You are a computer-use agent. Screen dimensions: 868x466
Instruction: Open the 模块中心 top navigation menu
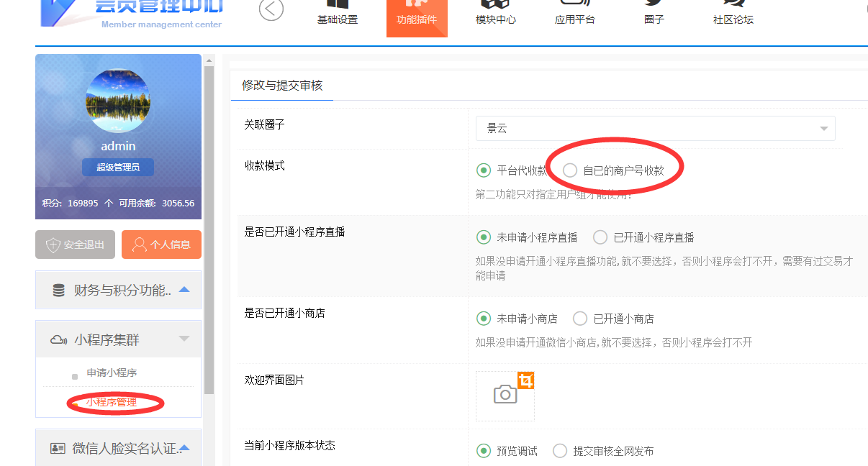(496, 19)
